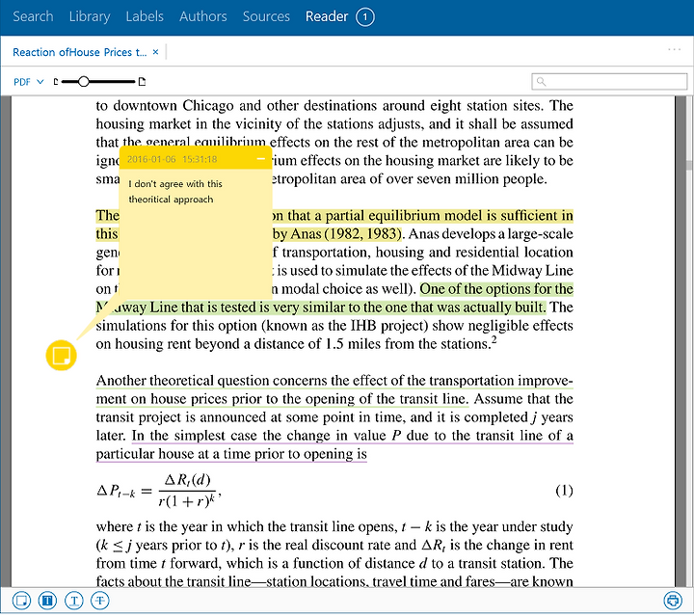The image size is (694, 616).
Task: Open the three-dots more options menu
Action: pos(674,49)
